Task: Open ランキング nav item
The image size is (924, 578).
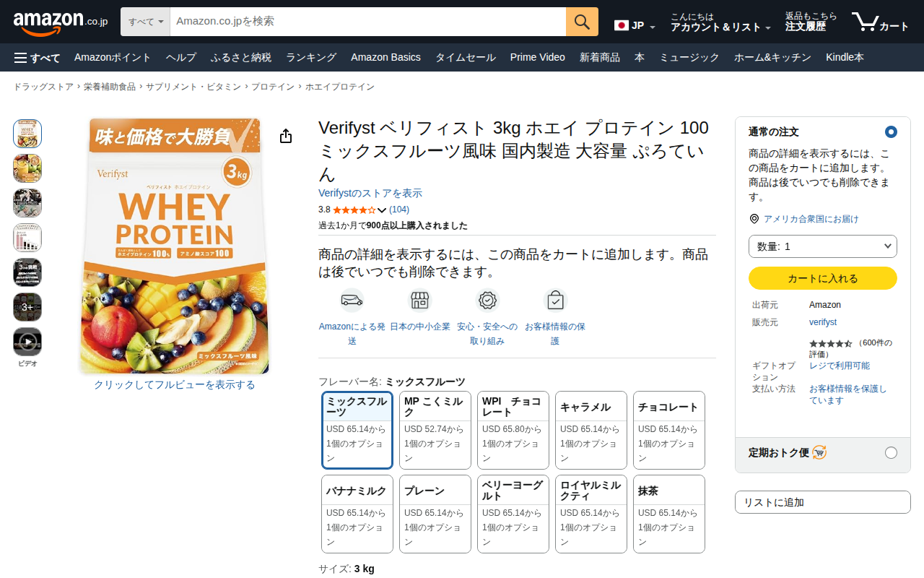Action: [311, 58]
